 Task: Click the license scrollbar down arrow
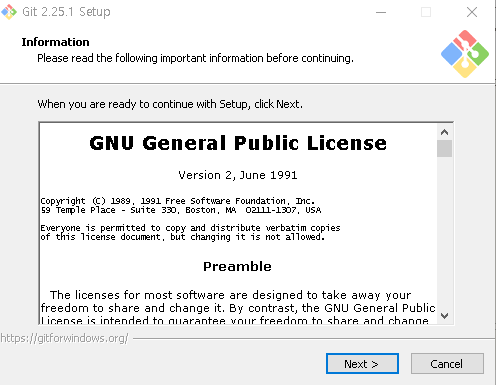click(444, 315)
